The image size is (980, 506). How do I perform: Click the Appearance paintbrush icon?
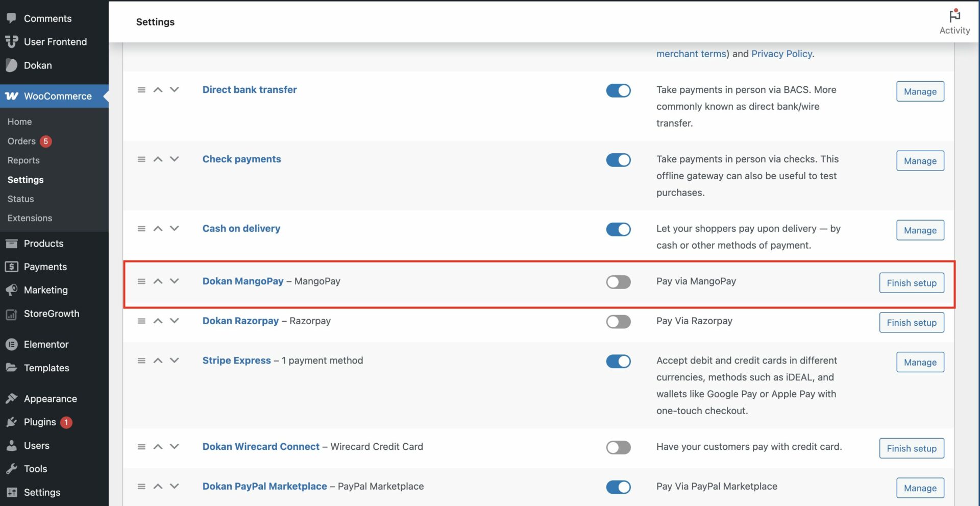click(x=11, y=399)
